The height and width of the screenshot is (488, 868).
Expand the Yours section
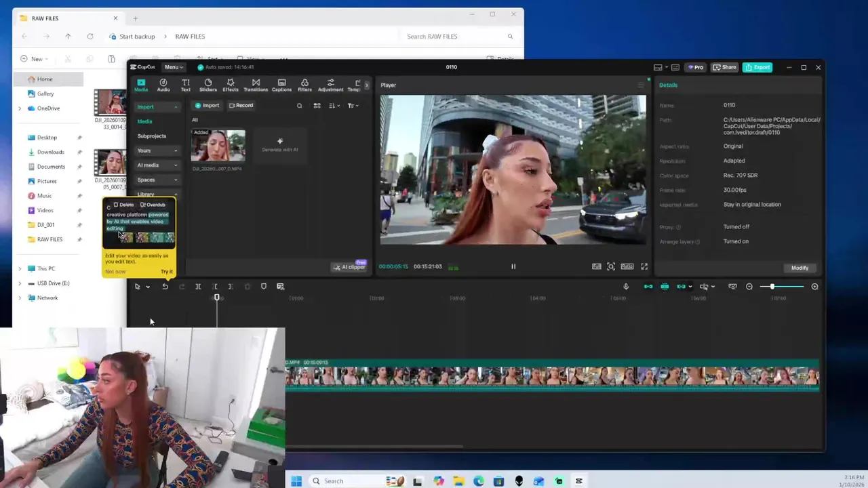tap(157, 150)
